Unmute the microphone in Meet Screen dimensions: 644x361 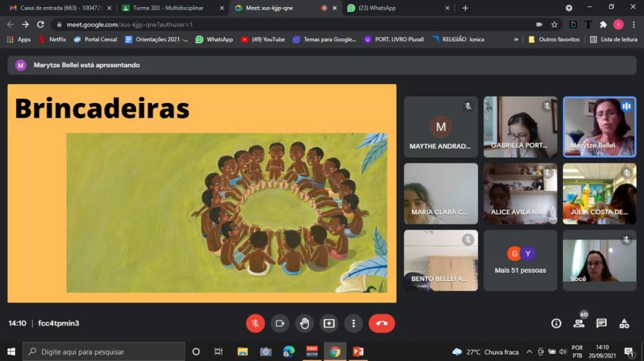(x=256, y=323)
